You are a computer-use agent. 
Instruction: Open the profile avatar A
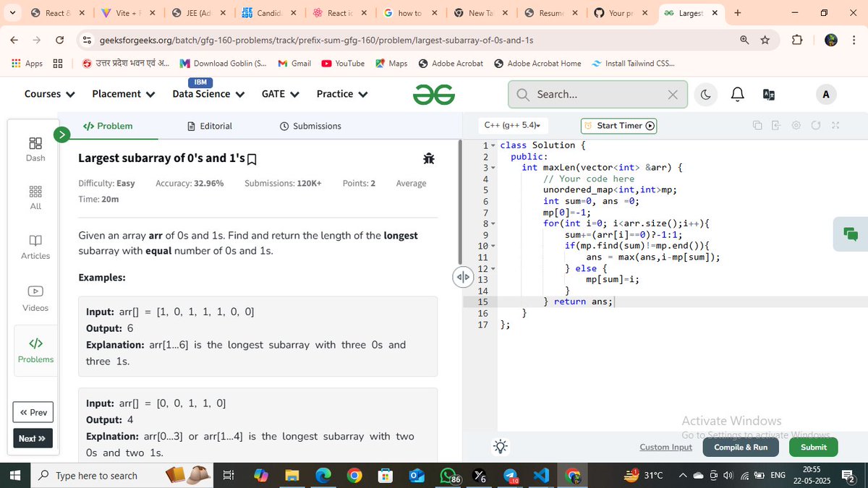tap(825, 94)
